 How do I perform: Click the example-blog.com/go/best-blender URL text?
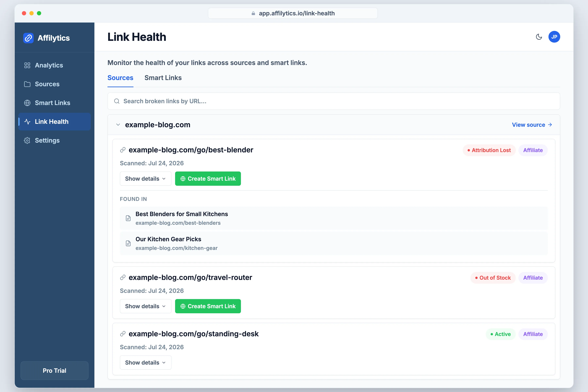coord(191,150)
